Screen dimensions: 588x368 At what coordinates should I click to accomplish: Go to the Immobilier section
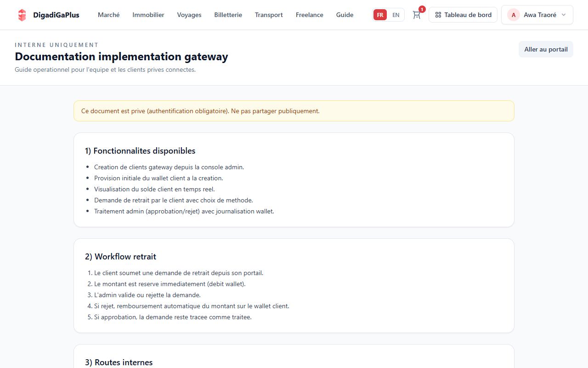(148, 15)
